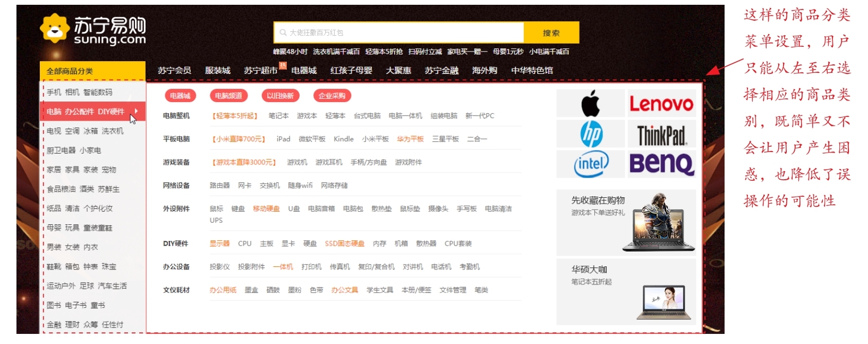Open the 全部商品分类 category menu

tap(92, 71)
